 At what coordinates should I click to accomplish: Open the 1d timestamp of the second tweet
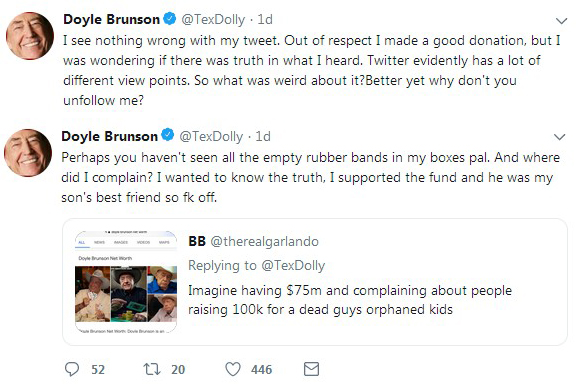coord(263,136)
